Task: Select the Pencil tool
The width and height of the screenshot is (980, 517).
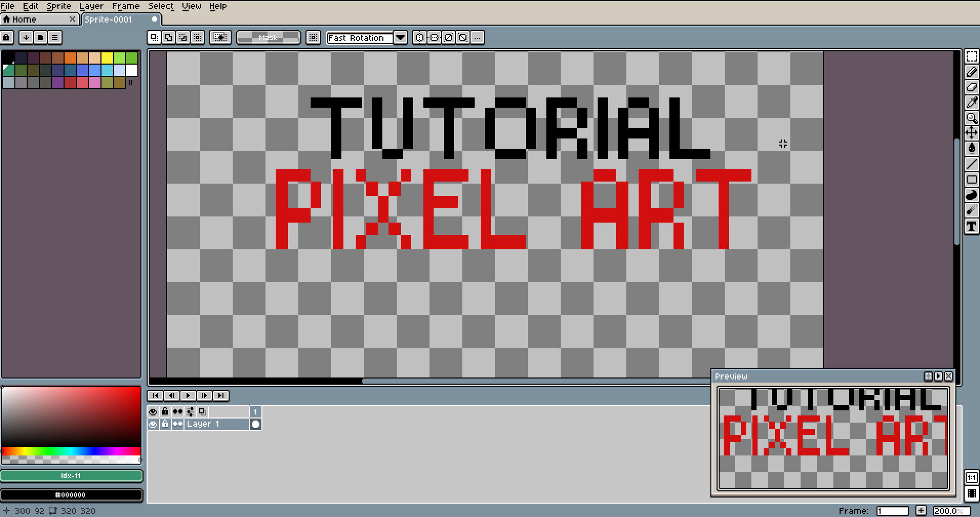Action: click(x=971, y=72)
